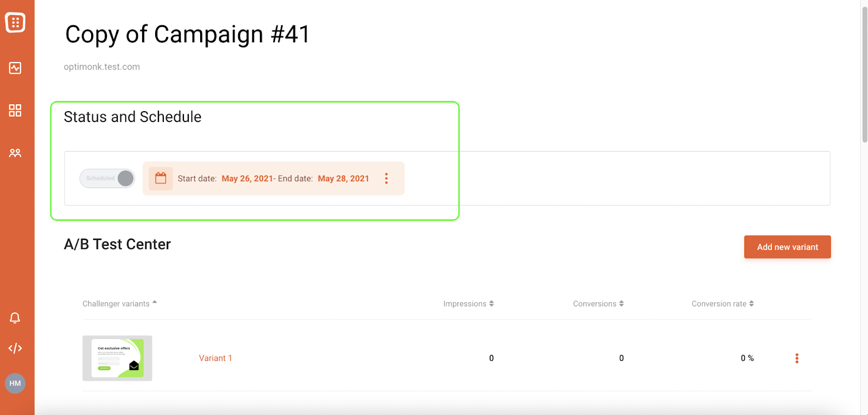The image size is (868, 415).
Task: Open the Variant 1 link
Action: (x=215, y=358)
